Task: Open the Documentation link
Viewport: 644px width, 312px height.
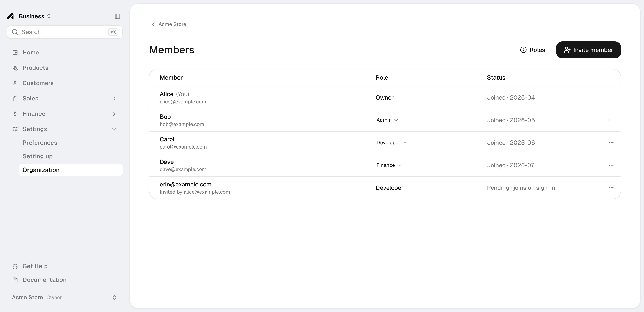Action: point(44,280)
